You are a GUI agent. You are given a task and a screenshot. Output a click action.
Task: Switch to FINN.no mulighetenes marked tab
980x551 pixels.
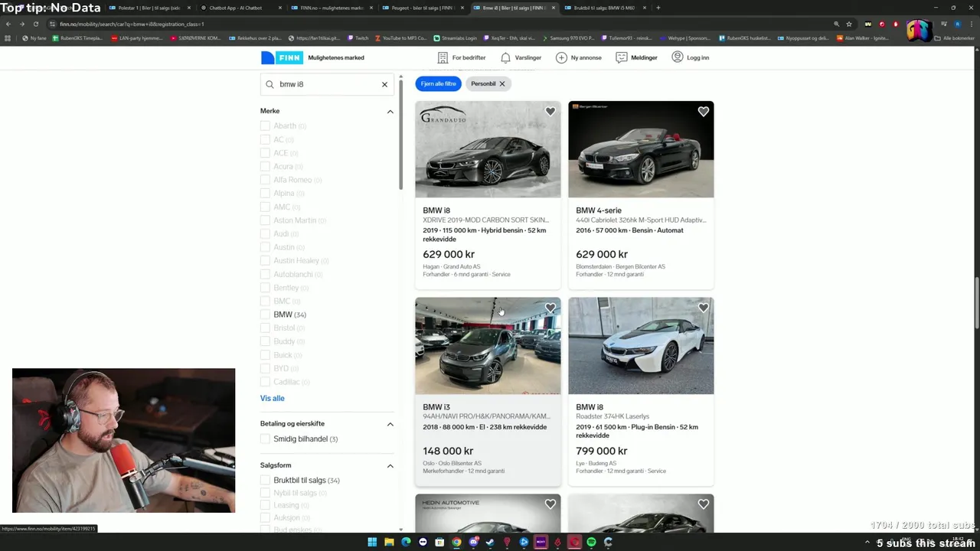[x=331, y=8]
